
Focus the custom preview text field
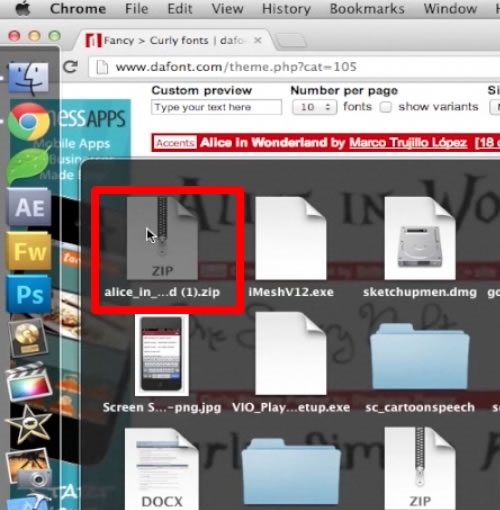coord(216,107)
